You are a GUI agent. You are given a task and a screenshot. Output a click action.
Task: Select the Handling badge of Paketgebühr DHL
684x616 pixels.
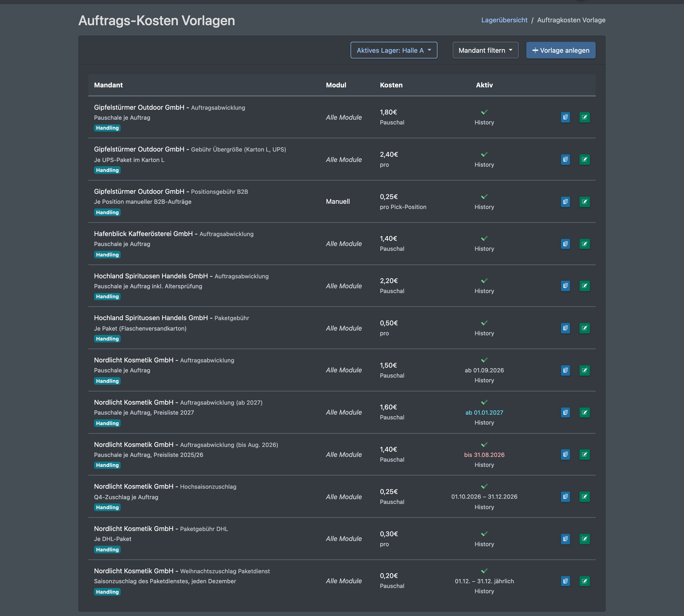click(107, 549)
